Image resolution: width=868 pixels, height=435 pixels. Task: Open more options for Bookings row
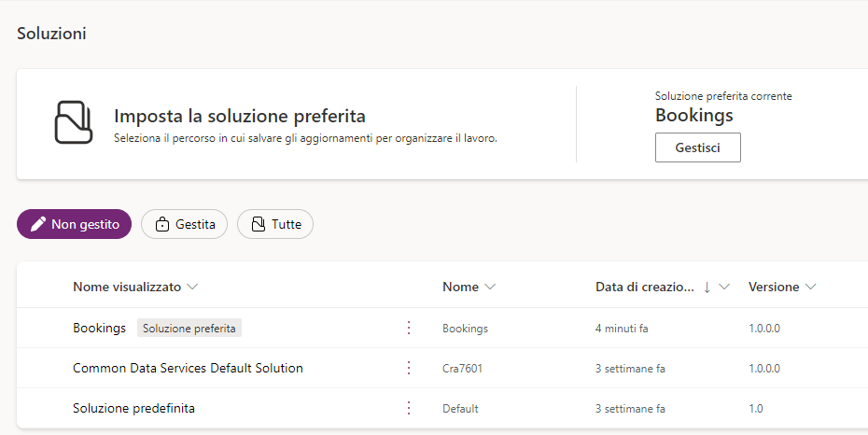(x=408, y=328)
